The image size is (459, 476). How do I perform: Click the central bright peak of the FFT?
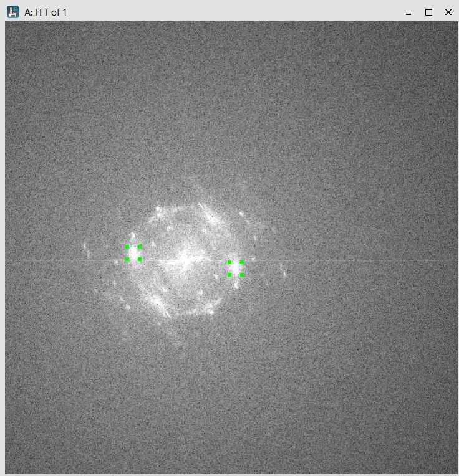(185, 261)
